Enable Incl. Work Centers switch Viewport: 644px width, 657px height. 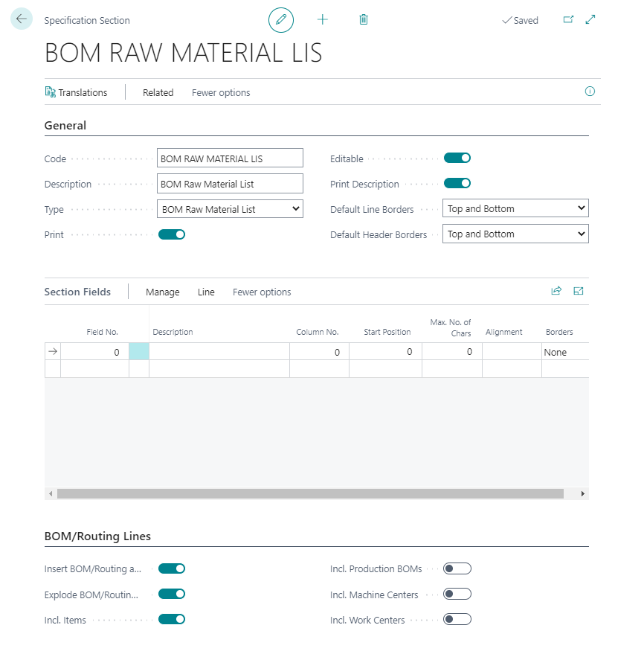(x=457, y=619)
